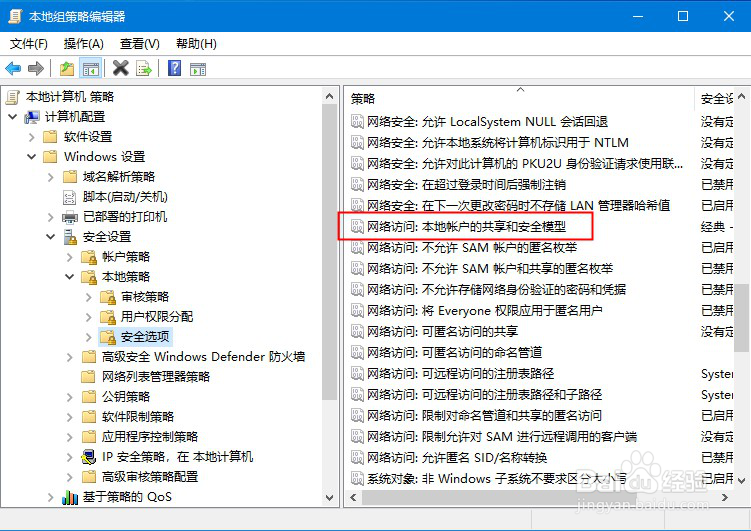Click the 用户权限分配 folder icon
Image resolution: width=751 pixels, height=531 pixels.
108,317
